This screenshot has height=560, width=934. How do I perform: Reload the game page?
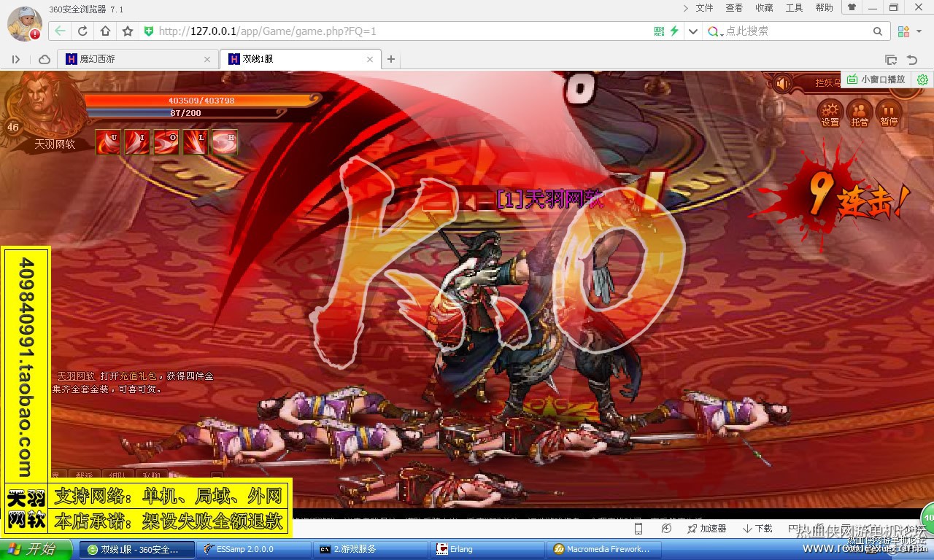(x=82, y=31)
